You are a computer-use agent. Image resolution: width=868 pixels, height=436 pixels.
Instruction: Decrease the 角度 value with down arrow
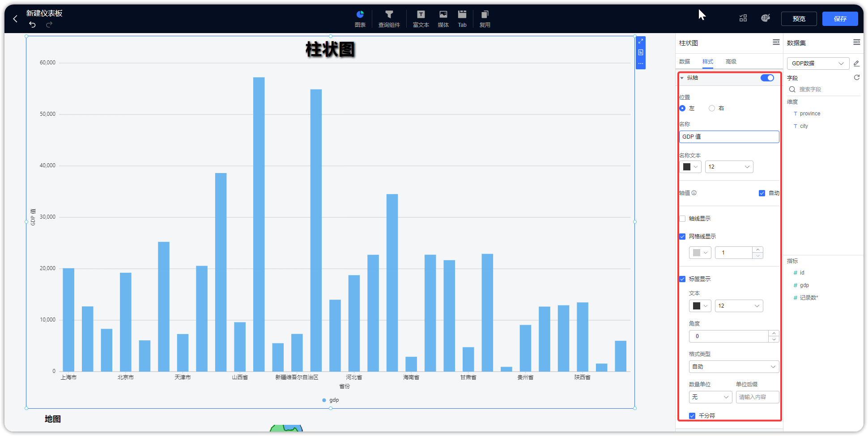(x=774, y=339)
